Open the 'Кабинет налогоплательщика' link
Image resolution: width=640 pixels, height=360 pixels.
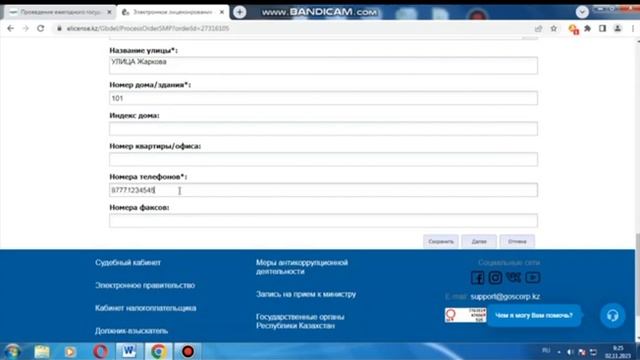[146, 308]
